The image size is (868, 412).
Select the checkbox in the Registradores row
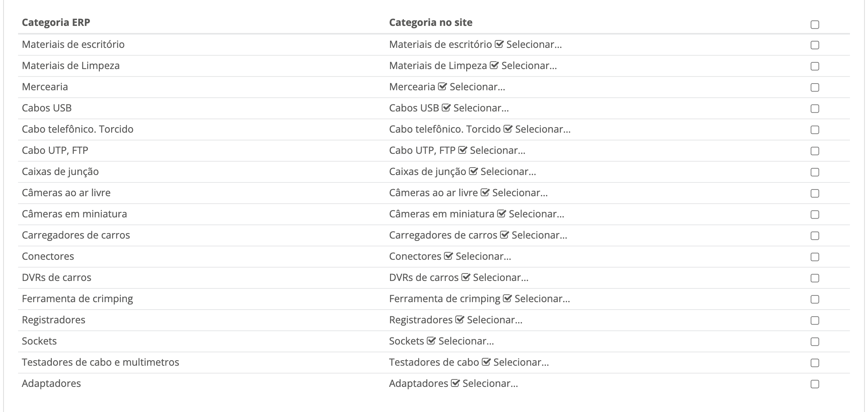[x=815, y=321]
